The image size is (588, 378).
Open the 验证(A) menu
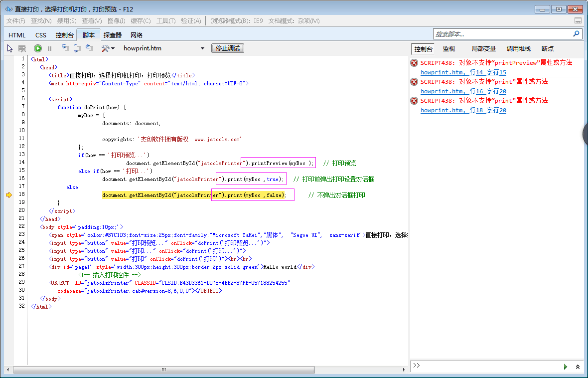(191, 21)
